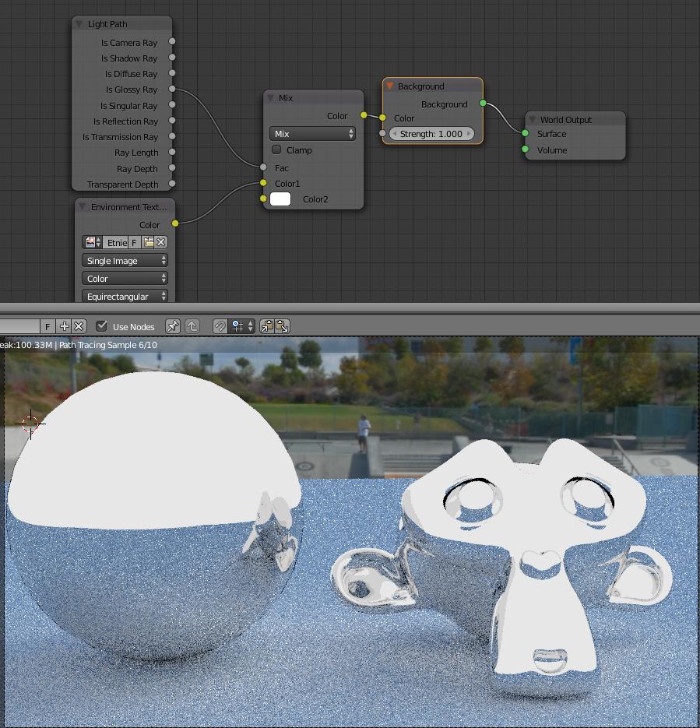Enable node snapping with the magnet icon

pos(221,326)
